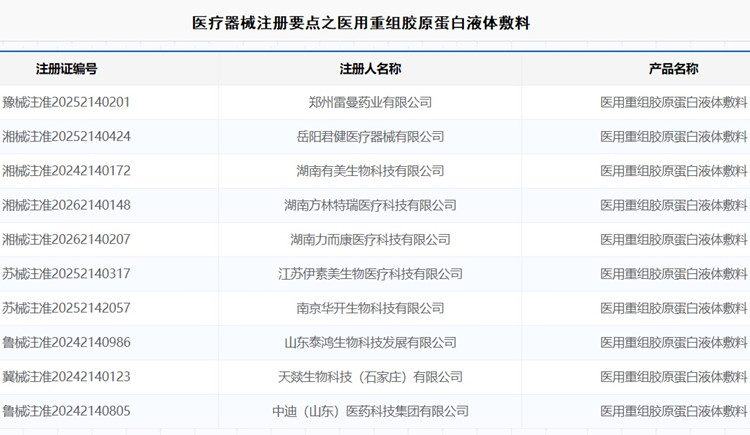
Task: Click product name in 岳阳君健医疗器械 row
Action: 674,137
